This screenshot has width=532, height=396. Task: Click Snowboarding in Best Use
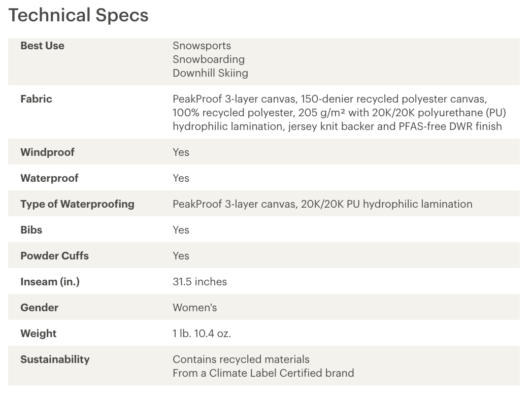point(208,59)
